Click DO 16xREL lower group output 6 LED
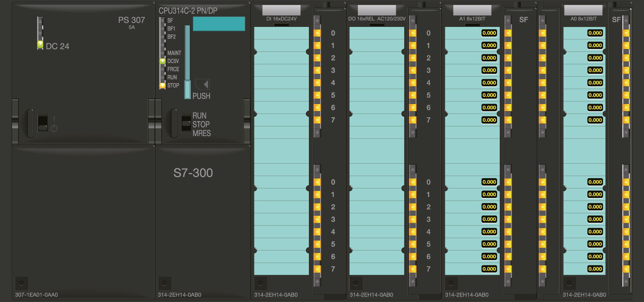Screen dimensions: 644x302 point(413,256)
